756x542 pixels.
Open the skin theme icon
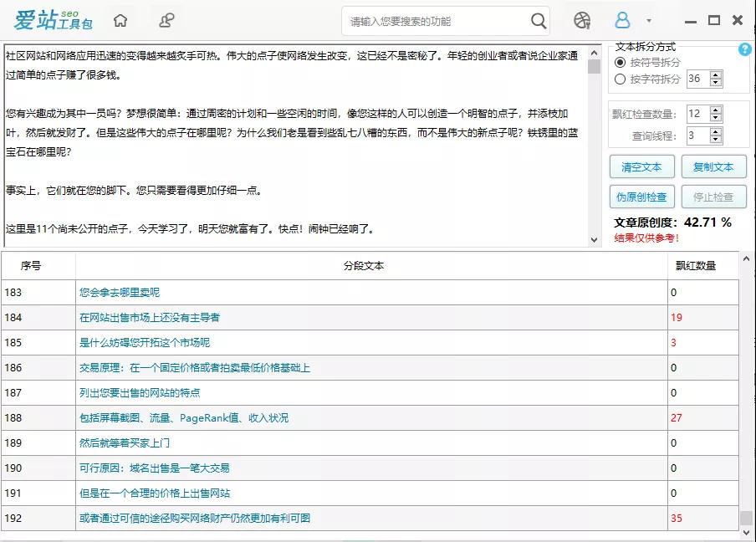(x=582, y=21)
